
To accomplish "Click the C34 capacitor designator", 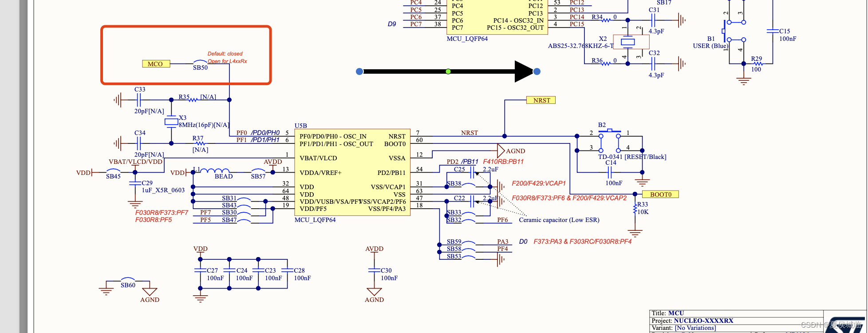I will (140, 133).
